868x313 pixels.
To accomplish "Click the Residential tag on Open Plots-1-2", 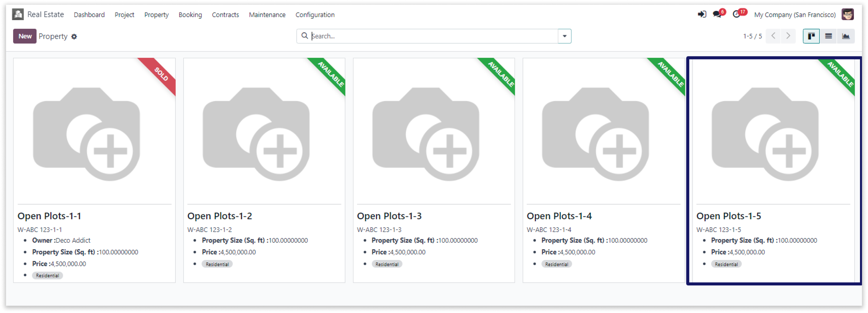I will point(217,264).
